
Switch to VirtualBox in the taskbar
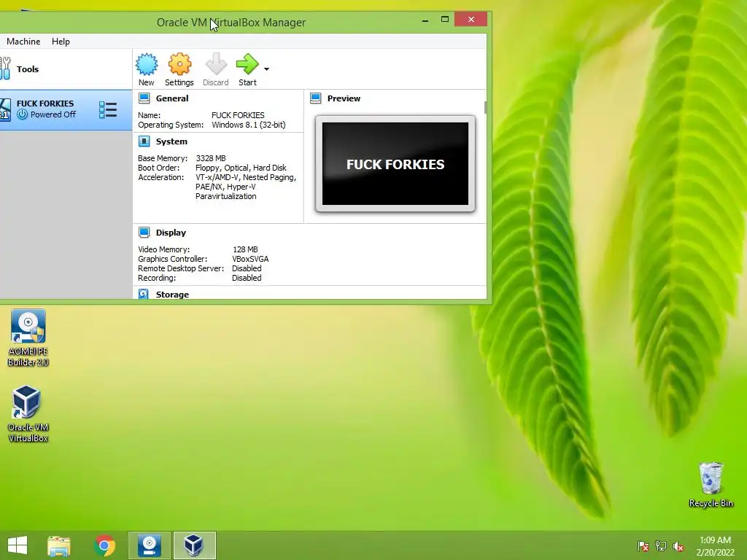(x=194, y=545)
